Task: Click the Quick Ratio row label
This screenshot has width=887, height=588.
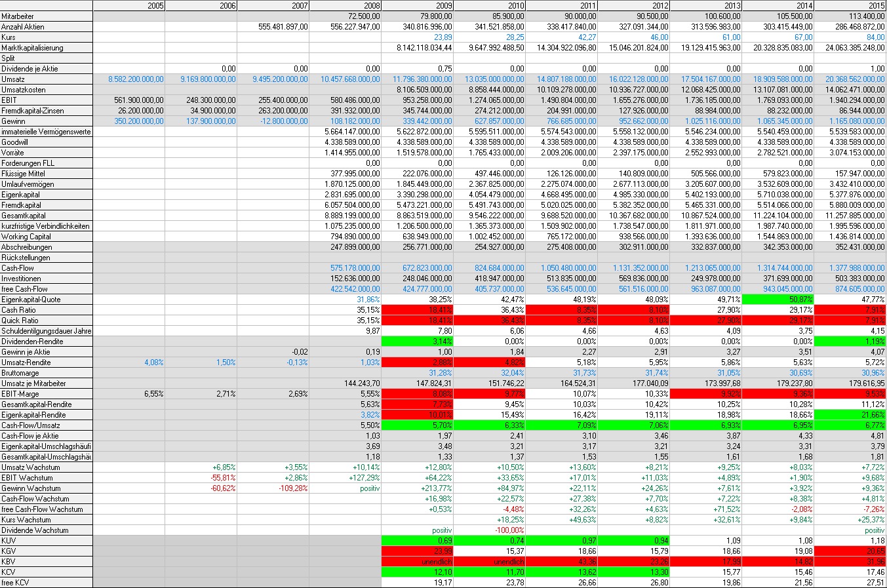Action: 47,320
